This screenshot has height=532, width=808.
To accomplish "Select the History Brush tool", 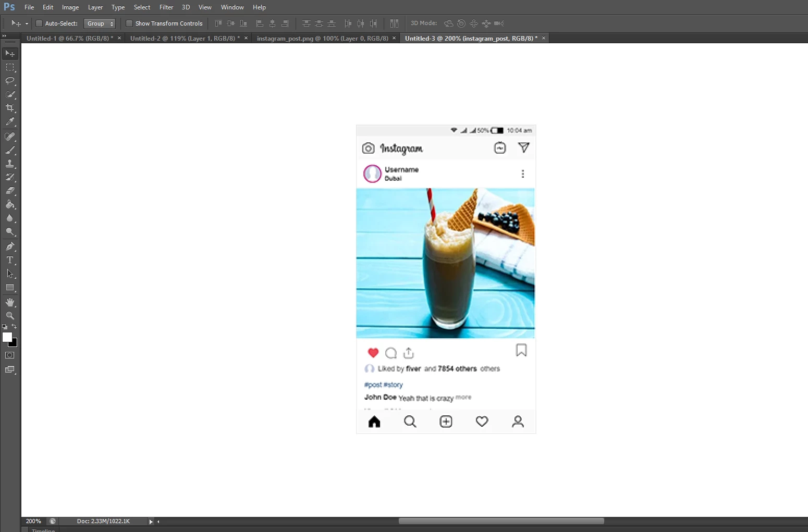I will [10, 177].
